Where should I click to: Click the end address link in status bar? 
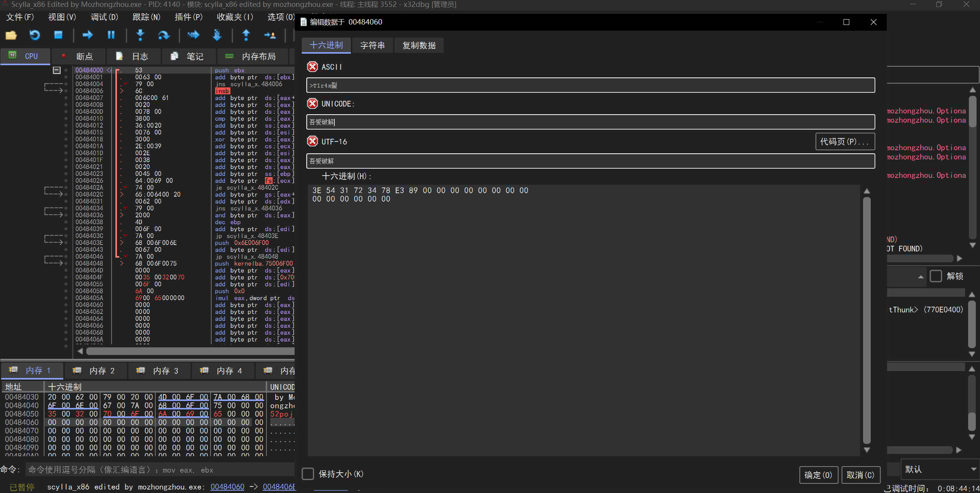pos(279,487)
